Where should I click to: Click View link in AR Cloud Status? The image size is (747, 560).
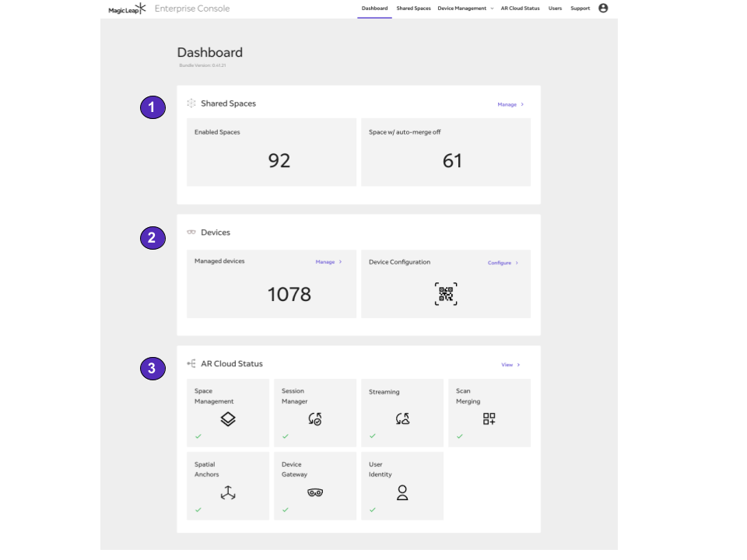507,365
